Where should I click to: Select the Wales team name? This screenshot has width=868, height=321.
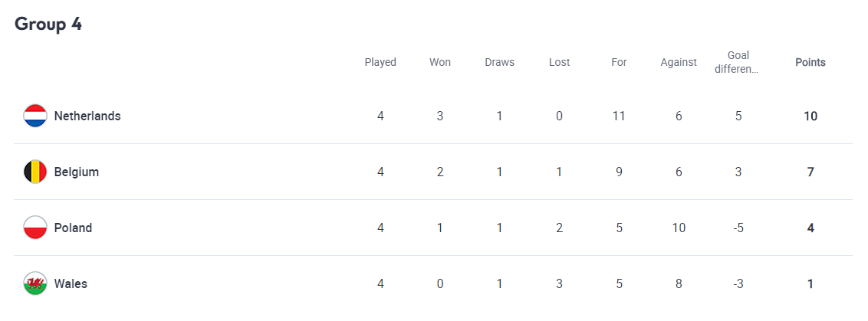71,284
